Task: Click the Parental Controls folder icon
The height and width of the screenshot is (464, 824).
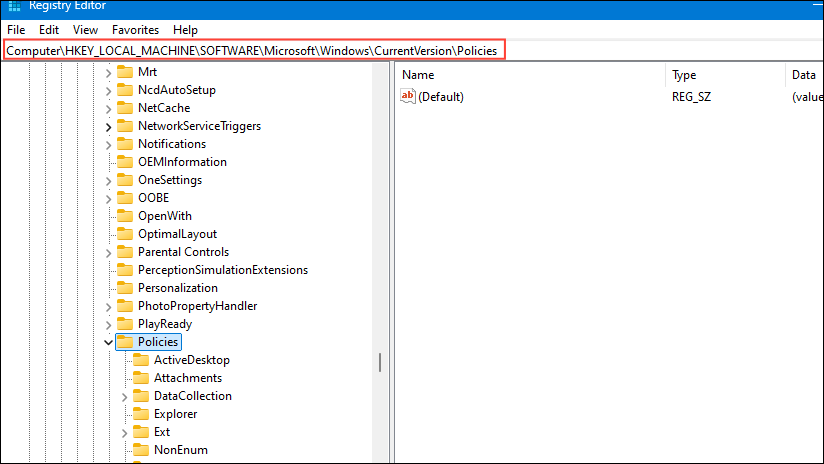Action: pos(125,252)
